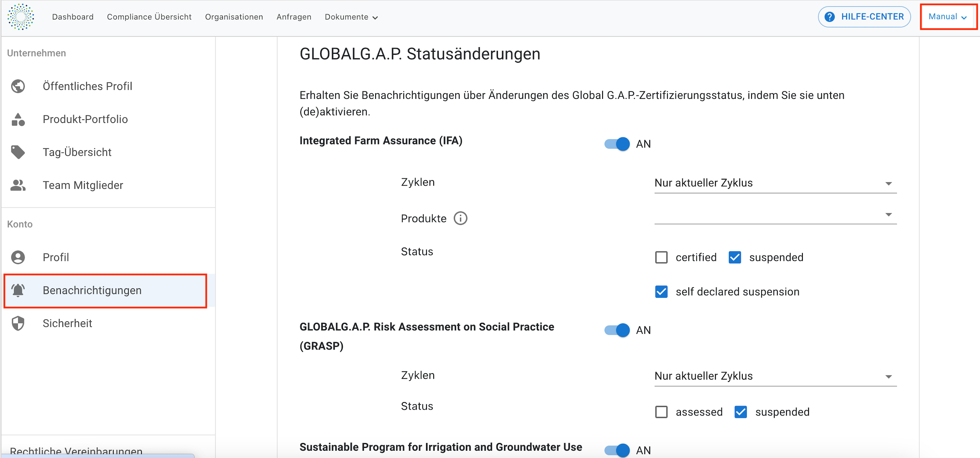The width and height of the screenshot is (980, 458).
Task: Select Team Mitglieder in sidebar
Action: click(108, 185)
